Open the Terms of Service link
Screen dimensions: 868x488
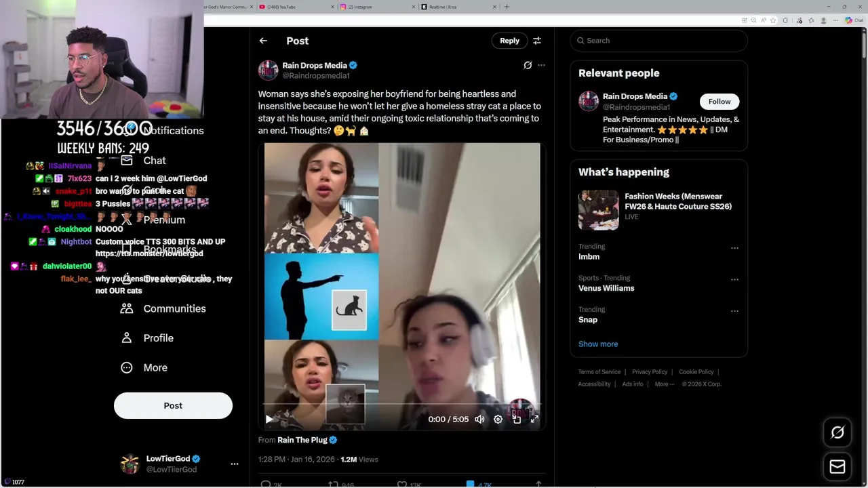pos(599,372)
